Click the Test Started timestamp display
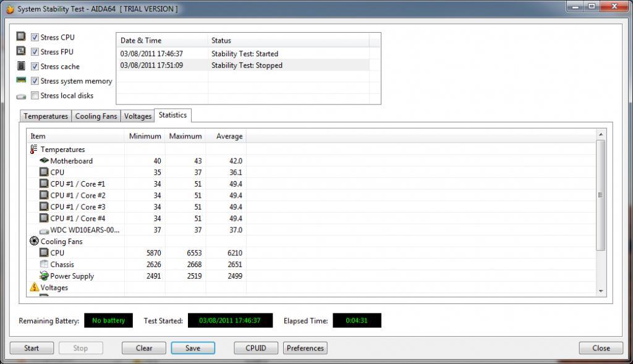Image resolution: width=633 pixels, height=364 pixels. pyautogui.click(x=230, y=320)
